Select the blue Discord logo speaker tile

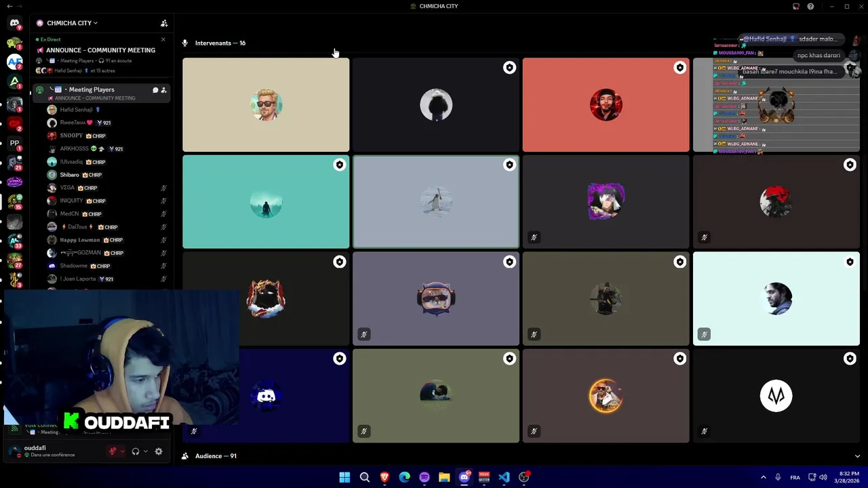[x=266, y=396]
